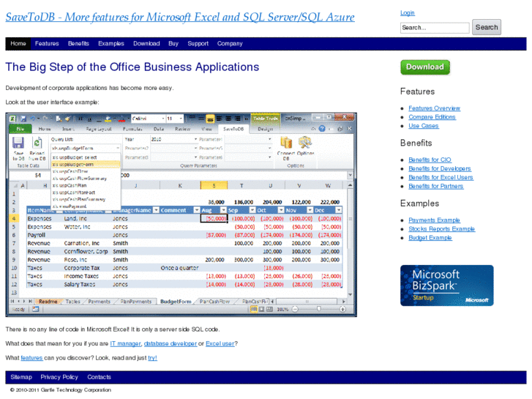Open the Privacy Policy footer link
Image resolution: width=532 pixels, height=399 pixels.
pos(59,377)
